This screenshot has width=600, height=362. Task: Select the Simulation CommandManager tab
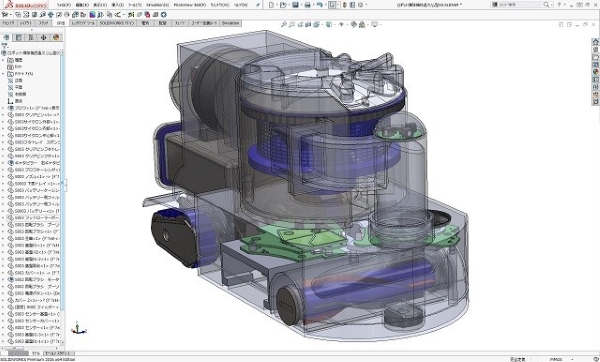point(231,23)
